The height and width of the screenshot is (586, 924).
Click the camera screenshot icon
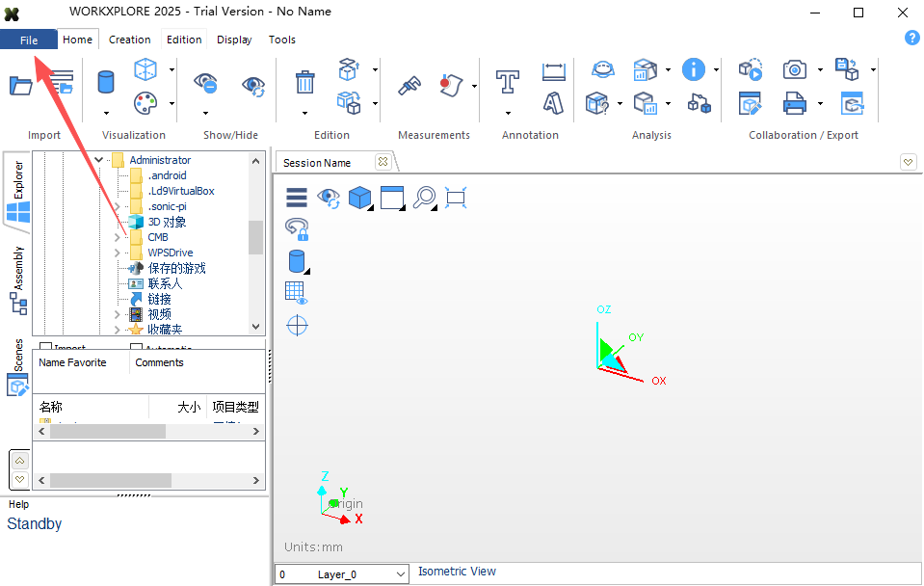[x=794, y=69]
